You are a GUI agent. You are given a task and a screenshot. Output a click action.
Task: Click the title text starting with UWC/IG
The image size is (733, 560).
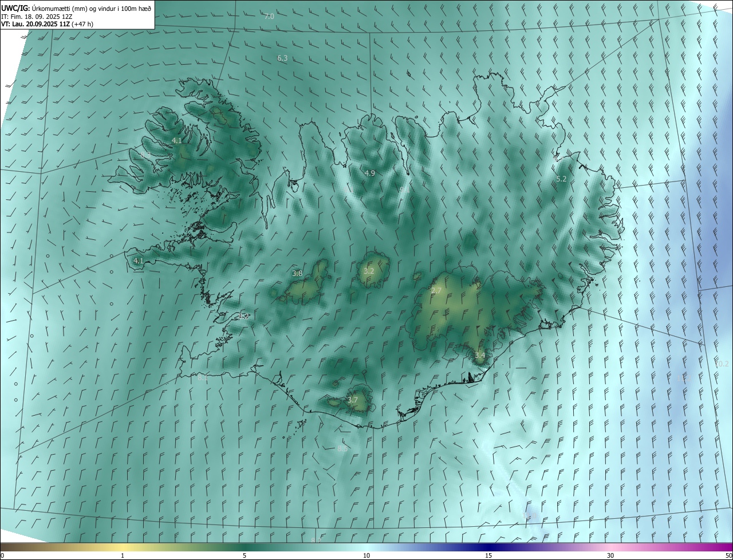(76, 8)
